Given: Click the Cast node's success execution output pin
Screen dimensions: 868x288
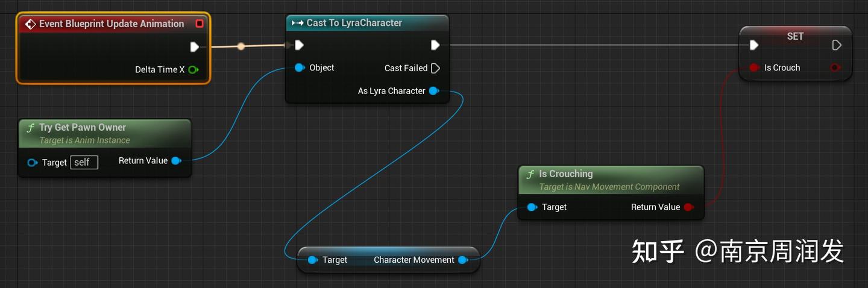Looking at the screenshot, I should (x=435, y=45).
